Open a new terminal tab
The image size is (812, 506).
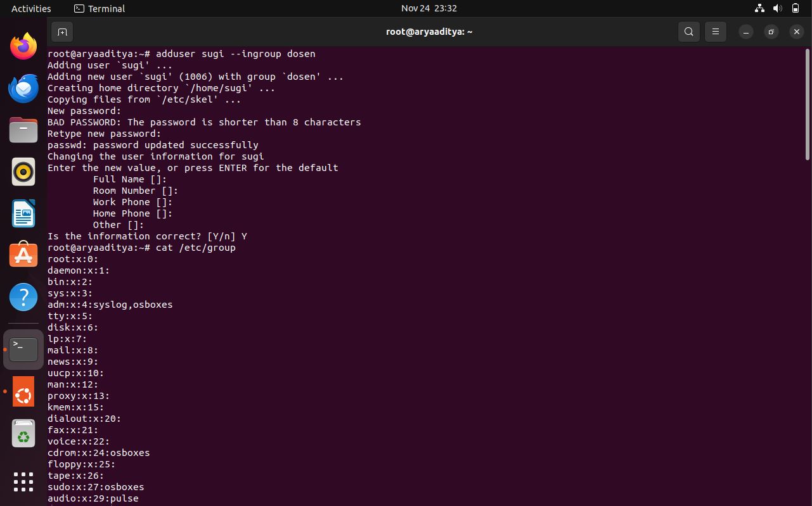click(62, 32)
